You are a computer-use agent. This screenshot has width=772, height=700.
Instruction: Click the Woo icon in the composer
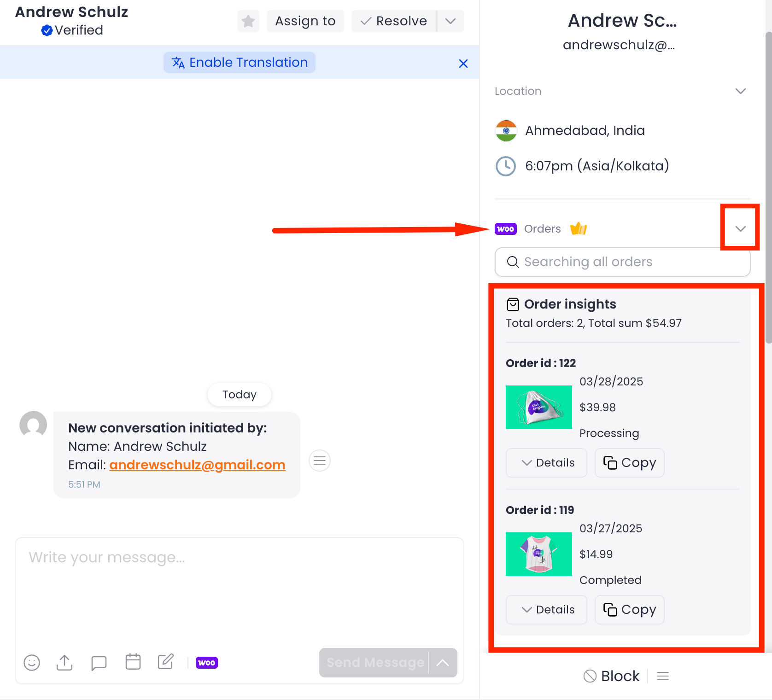coord(207,663)
